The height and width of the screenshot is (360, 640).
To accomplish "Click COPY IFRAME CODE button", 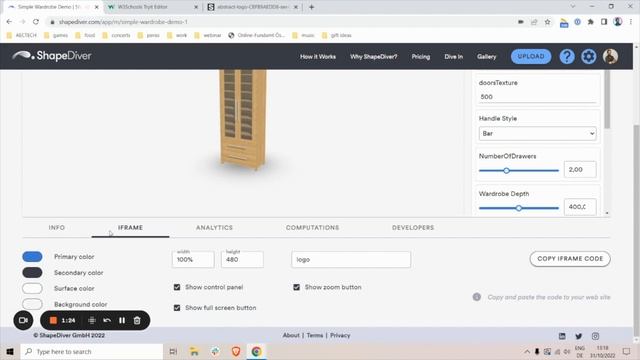I will 570,259.
